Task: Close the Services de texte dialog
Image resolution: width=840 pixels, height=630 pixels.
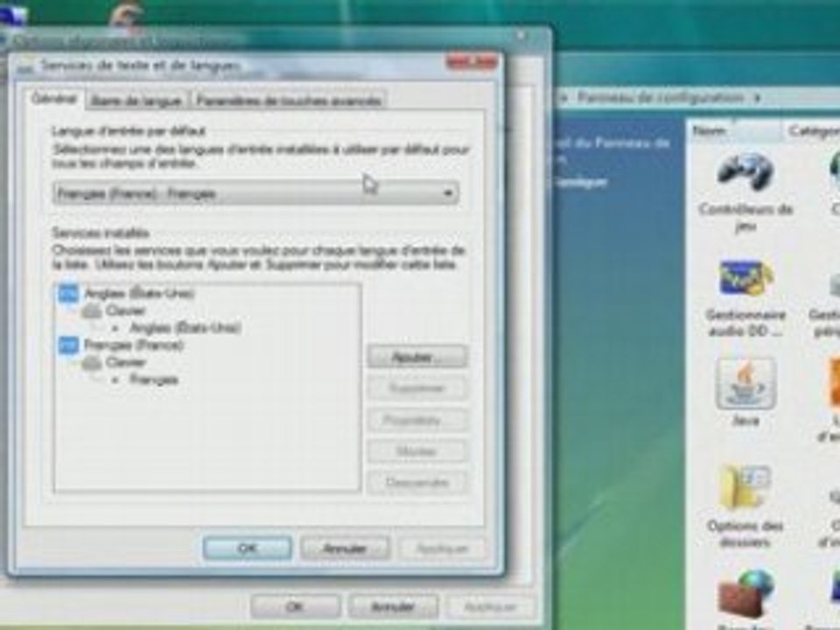Action: point(472,62)
